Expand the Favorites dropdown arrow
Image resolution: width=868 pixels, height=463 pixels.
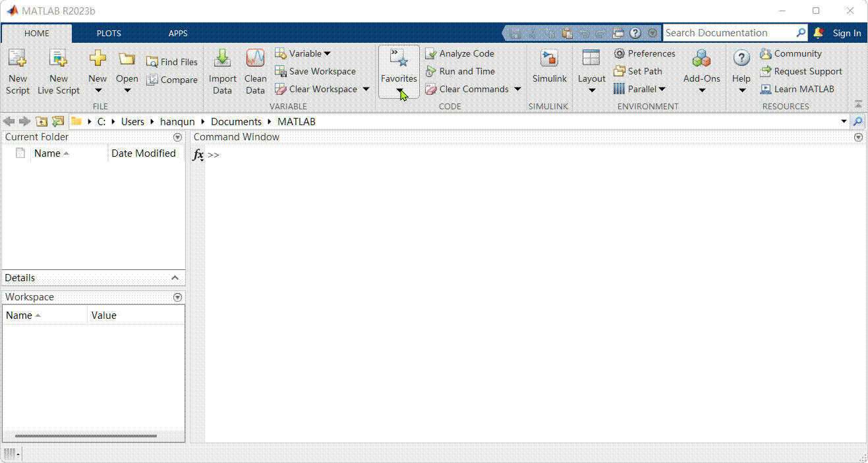click(399, 90)
